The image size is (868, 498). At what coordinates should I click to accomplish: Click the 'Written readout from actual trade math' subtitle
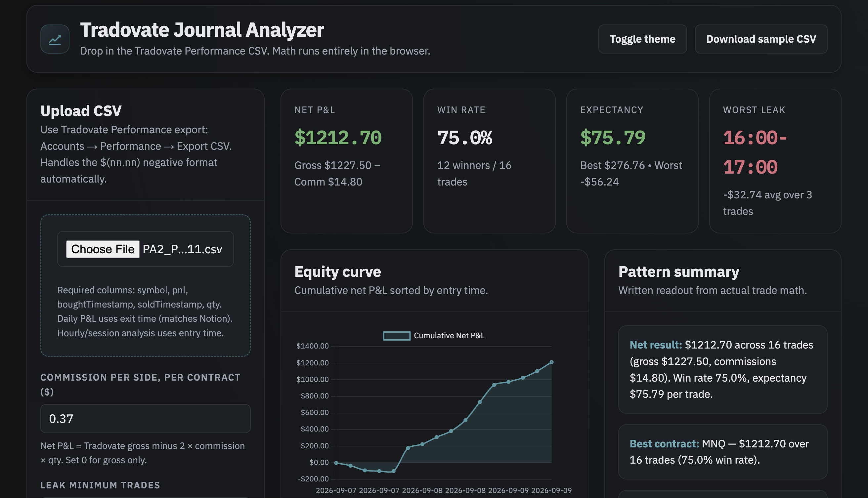712,290
